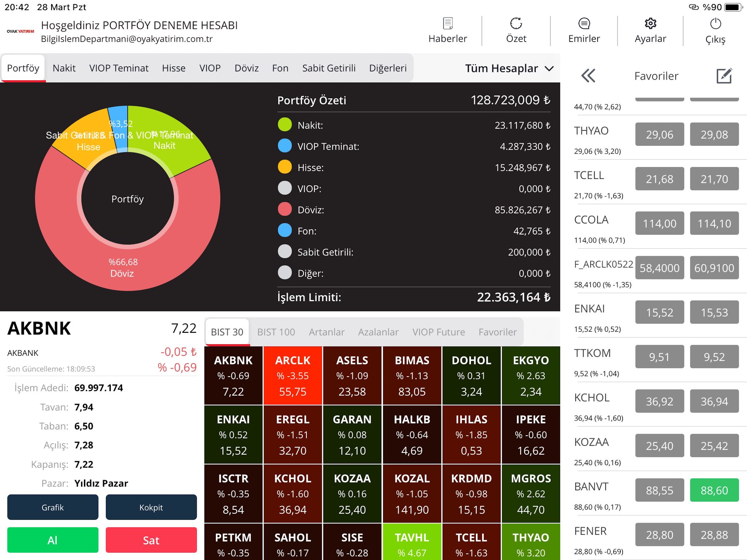This screenshot has height=560, width=747.
Task: Select the Hisse tab
Action: tap(174, 68)
